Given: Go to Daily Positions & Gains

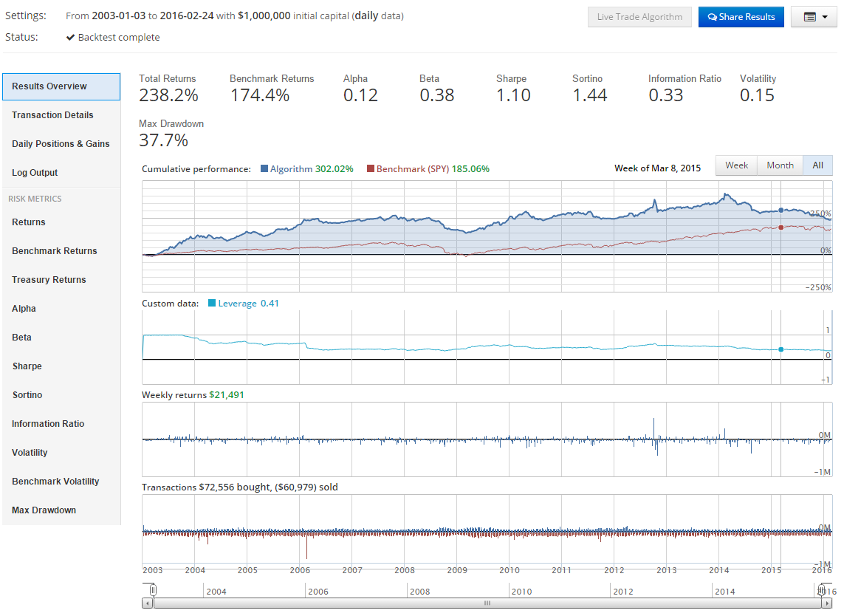Looking at the screenshot, I should click(61, 144).
